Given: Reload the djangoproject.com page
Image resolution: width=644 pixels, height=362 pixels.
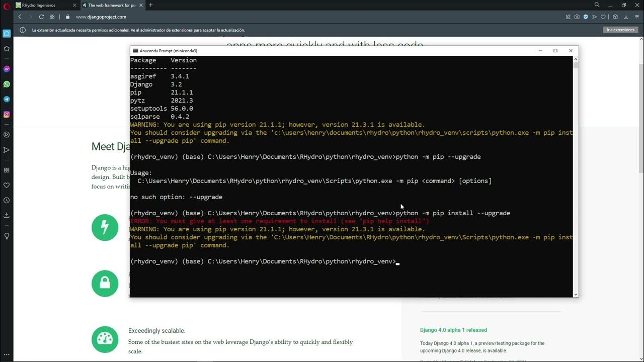Looking at the screenshot, I should [41, 17].
